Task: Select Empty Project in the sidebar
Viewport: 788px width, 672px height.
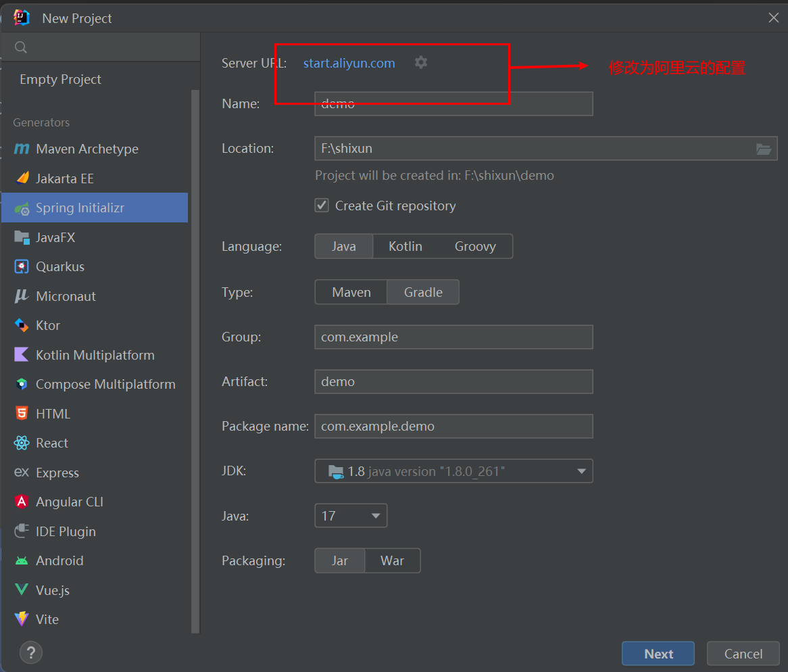Action: pos(60,79)
